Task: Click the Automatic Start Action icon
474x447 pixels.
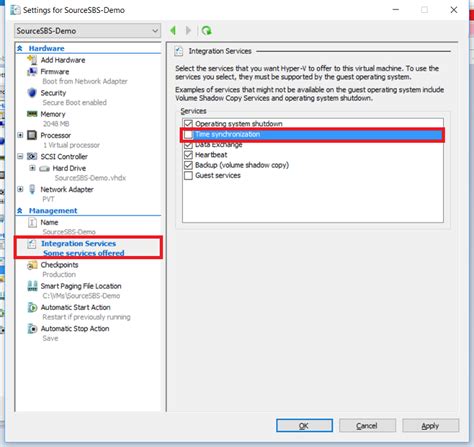Action: point(32,307)
